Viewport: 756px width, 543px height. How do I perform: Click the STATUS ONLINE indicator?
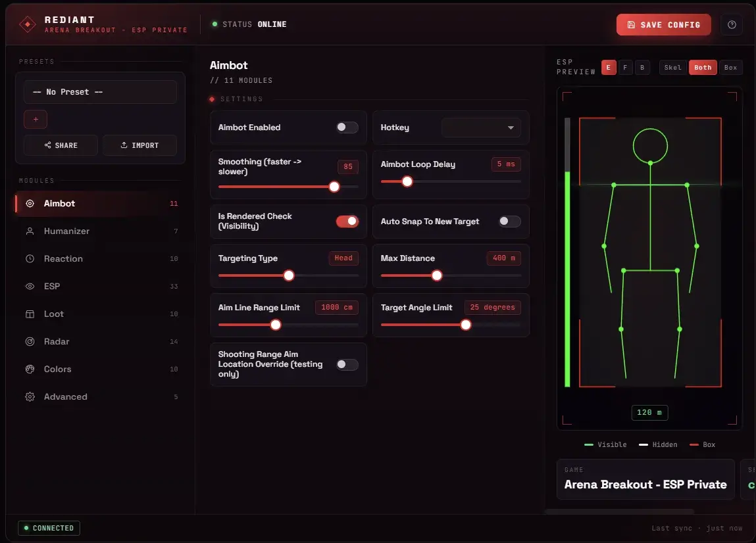click(249, 24)
